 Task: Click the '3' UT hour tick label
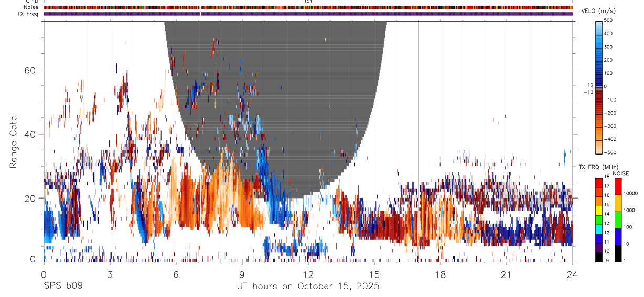point(110,274)
